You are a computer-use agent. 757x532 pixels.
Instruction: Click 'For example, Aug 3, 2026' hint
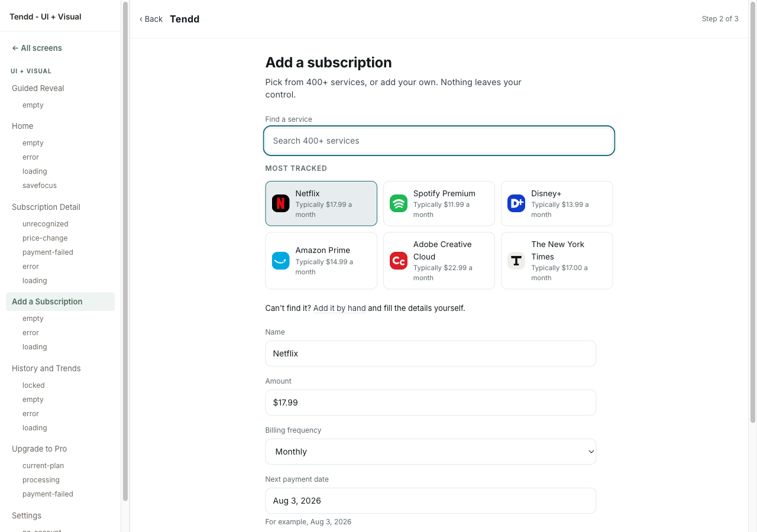tap(308, 522)
